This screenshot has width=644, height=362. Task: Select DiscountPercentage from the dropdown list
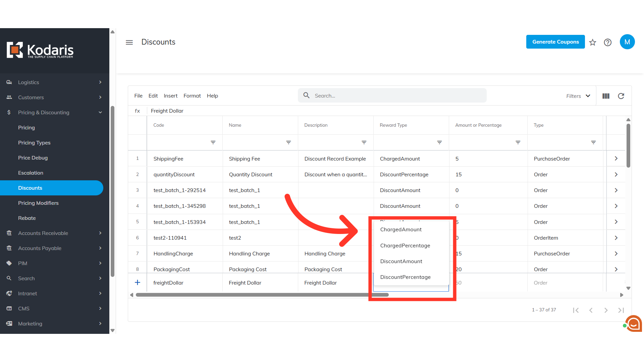point(405,277)
